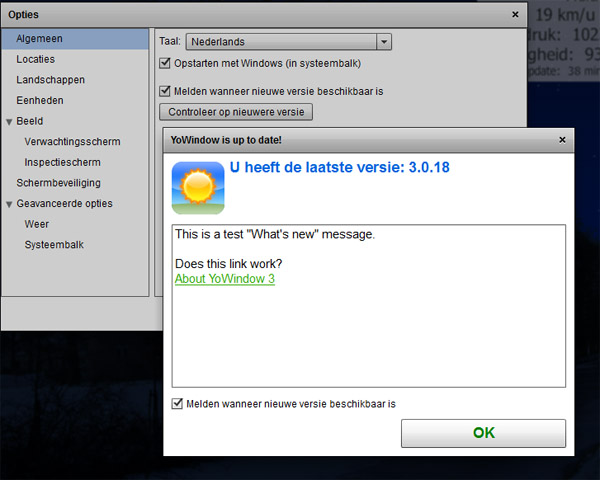The width and height of the screenshot is (600, 480).
Task: Toggle Opstarten met Windows checkbox
Action: 166,63
